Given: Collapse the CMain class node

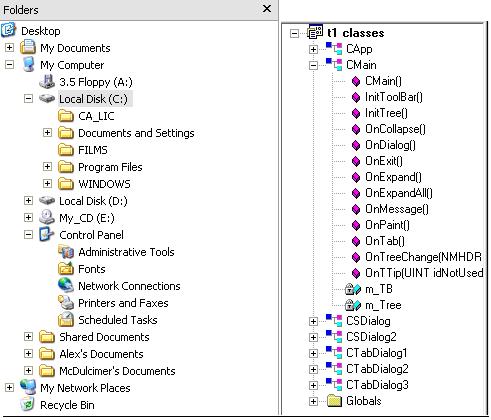Looking at the screenshot, I should pyautogui.click(x=313, y=65).
